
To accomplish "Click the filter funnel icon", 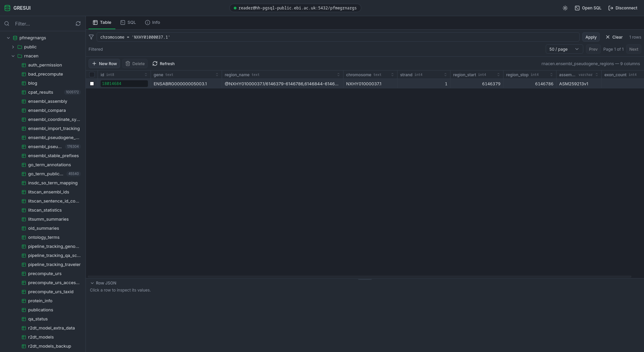I will coord(91,37).
